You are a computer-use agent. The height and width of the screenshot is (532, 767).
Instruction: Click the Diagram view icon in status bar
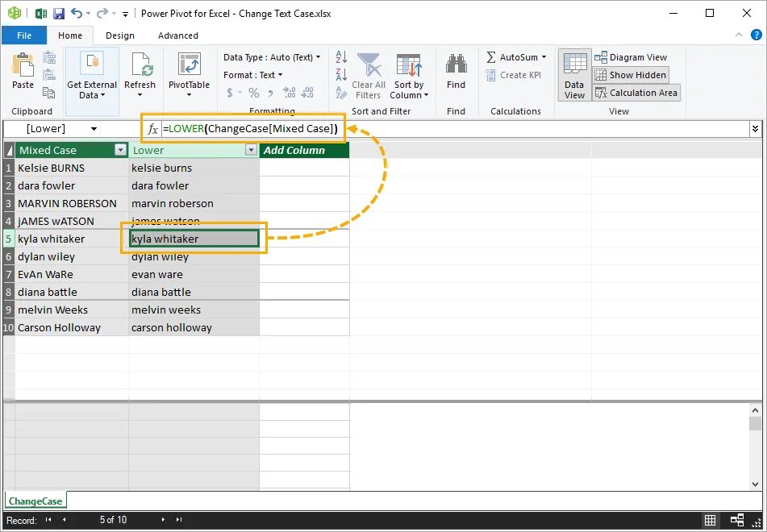tap(737, 520)
